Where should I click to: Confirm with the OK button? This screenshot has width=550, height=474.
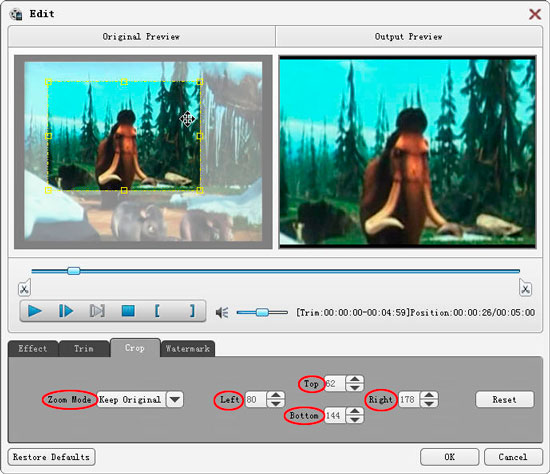[450, 457]
